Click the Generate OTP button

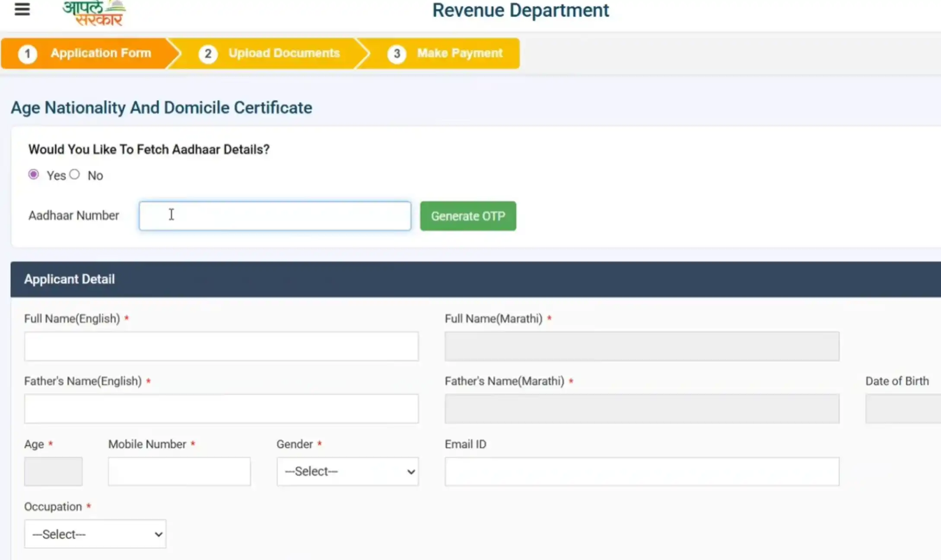[x=468, y=216]
